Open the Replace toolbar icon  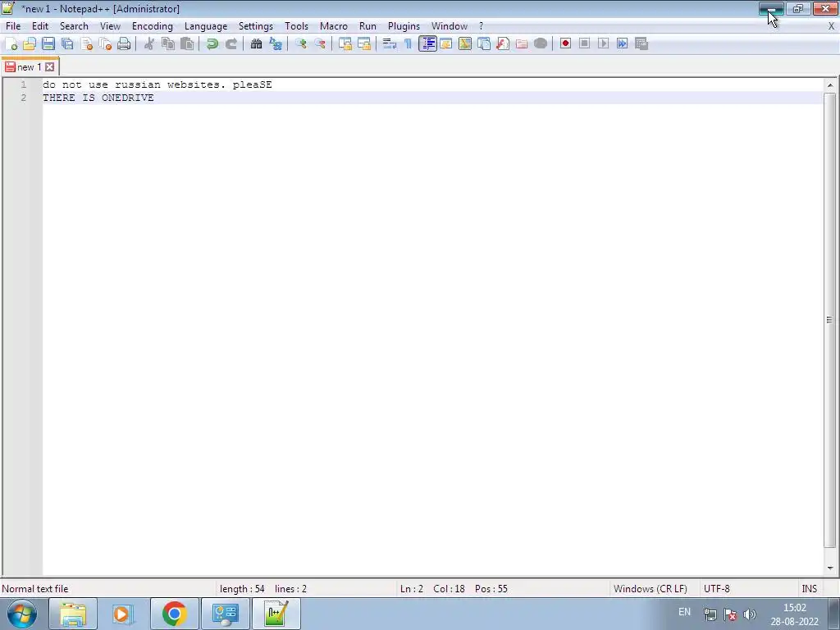(x=276, y=44)
